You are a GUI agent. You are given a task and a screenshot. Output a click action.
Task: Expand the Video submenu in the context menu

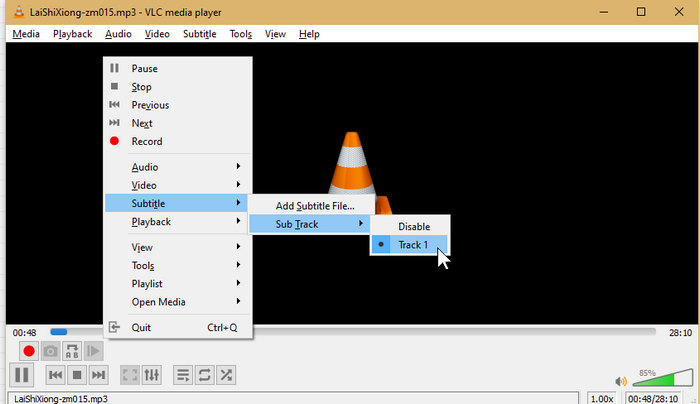click(178, 185)
